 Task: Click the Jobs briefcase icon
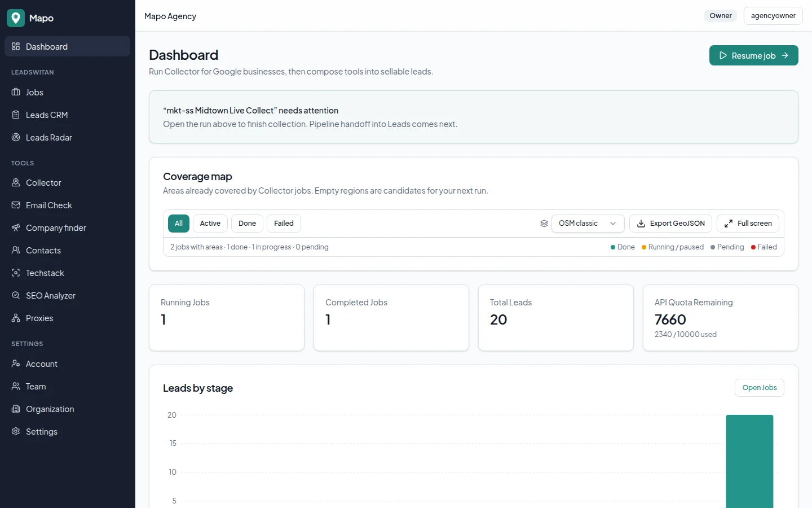[16, 92]
